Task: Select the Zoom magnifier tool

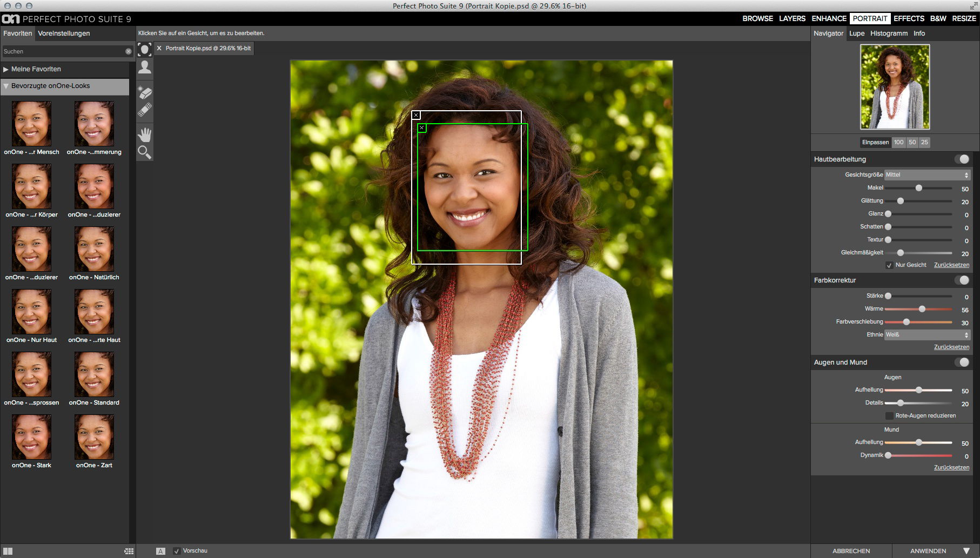Action: click(x=144, y=152)
